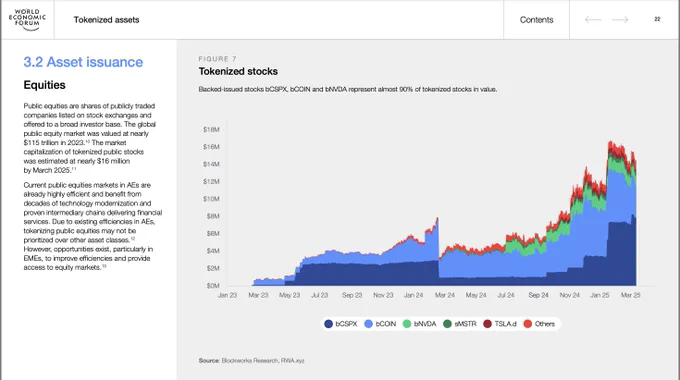Click the Nov 23 x-axis label
Viewport: 680px width, 380px height.
[x=383, y=295]
